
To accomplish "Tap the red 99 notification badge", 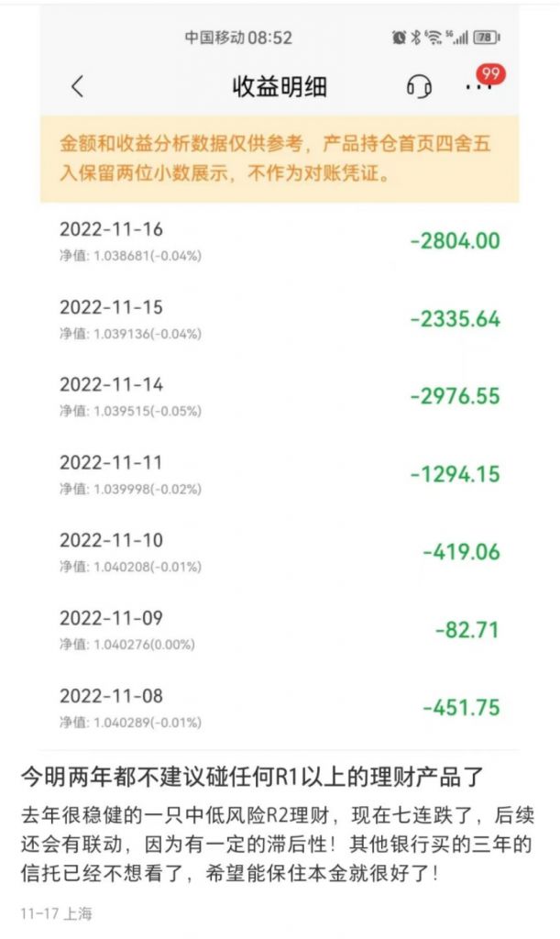I will point(490,74).
